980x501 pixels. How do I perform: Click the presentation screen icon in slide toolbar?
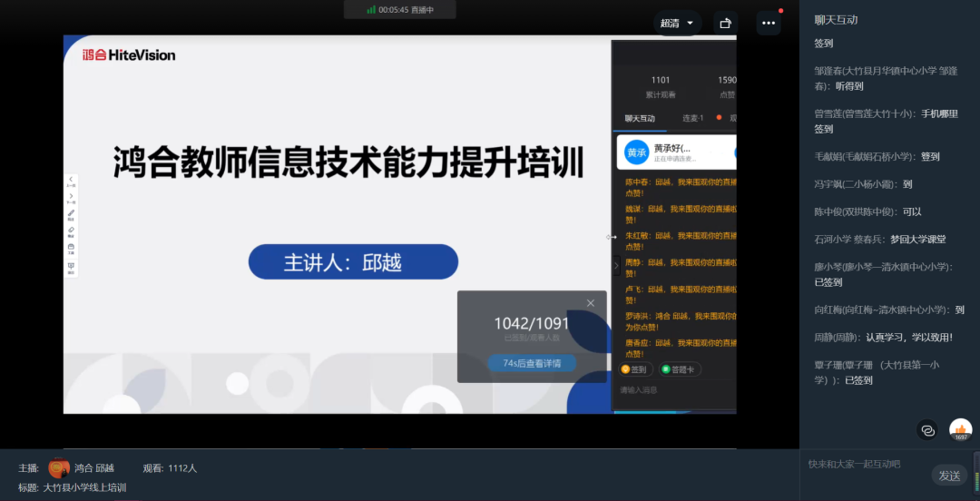point(71,266)
